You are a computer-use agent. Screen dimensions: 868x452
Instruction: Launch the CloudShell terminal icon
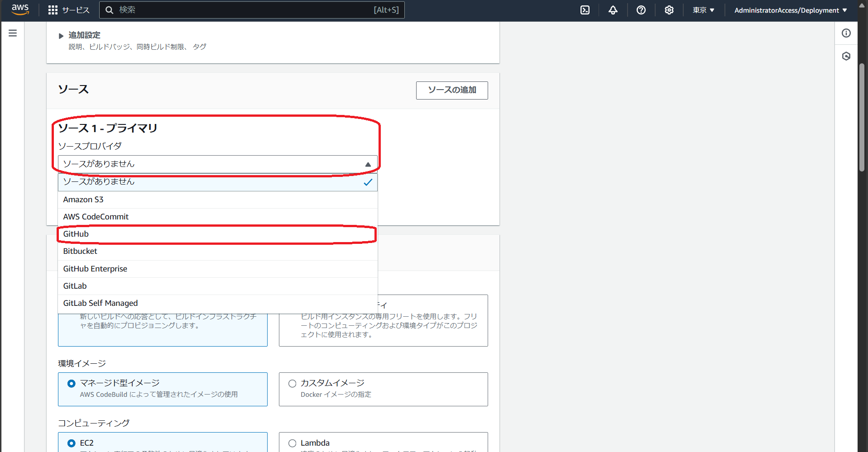point(585,10)
